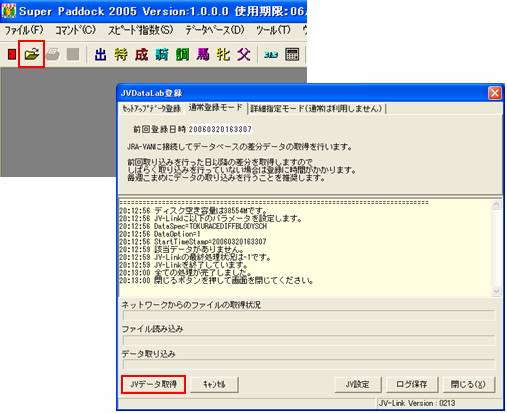Open the calculator toolbar icon
Viewport: 507px width, 413px height.
[292, 54]
